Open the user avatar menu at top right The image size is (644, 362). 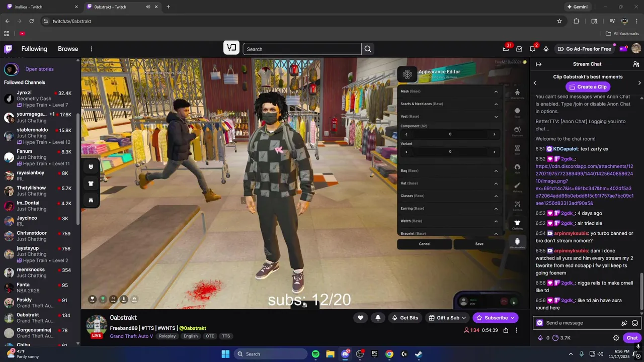pos(636,49)
